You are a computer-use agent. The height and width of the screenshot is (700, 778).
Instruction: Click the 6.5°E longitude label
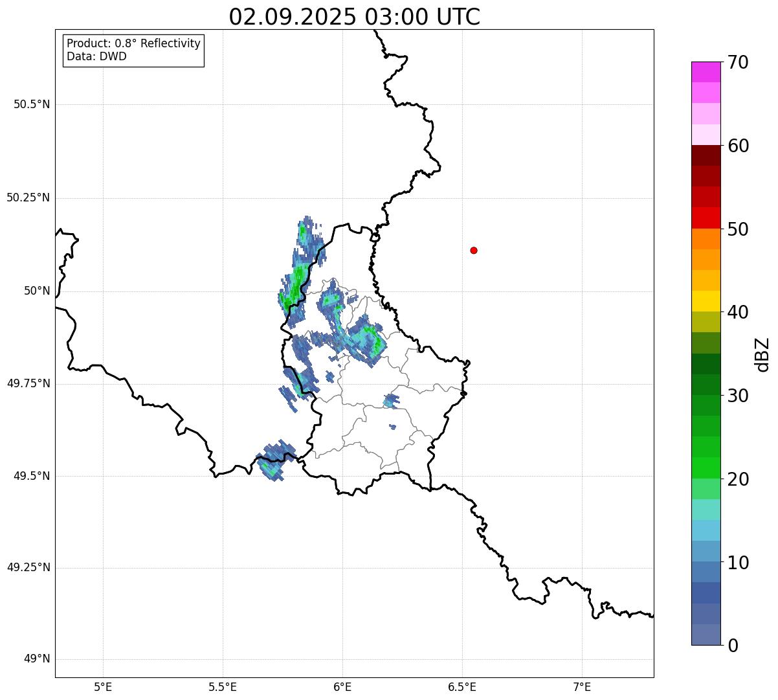point(462,687)
